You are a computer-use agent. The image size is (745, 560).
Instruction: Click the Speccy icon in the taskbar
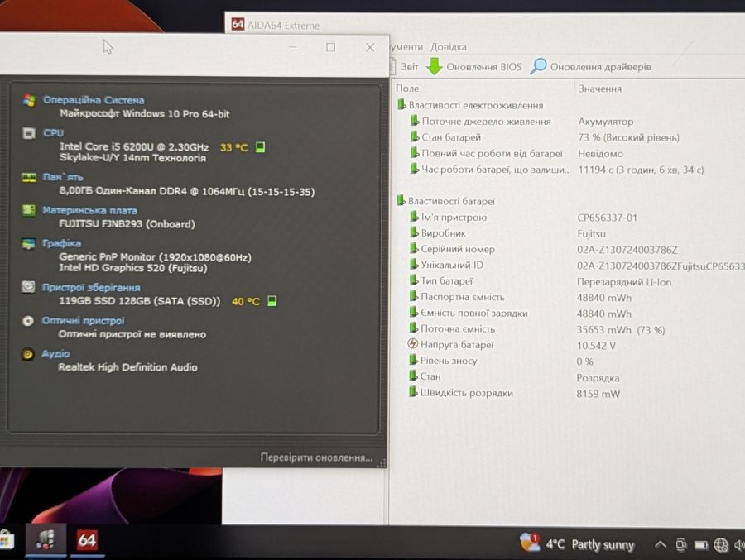(x=46, y=540)
